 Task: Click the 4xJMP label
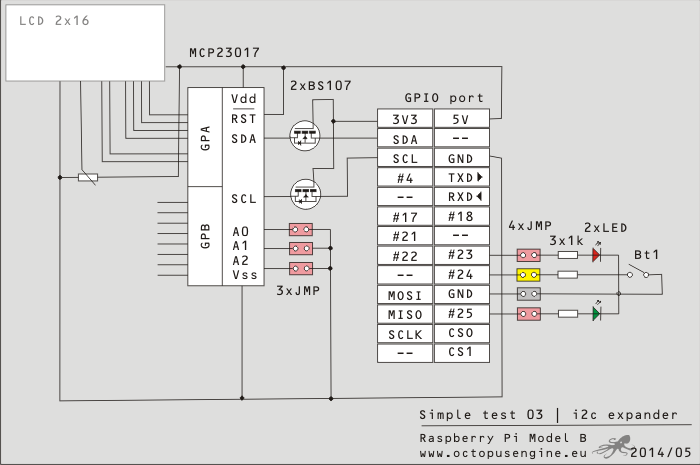coord(530,225)
